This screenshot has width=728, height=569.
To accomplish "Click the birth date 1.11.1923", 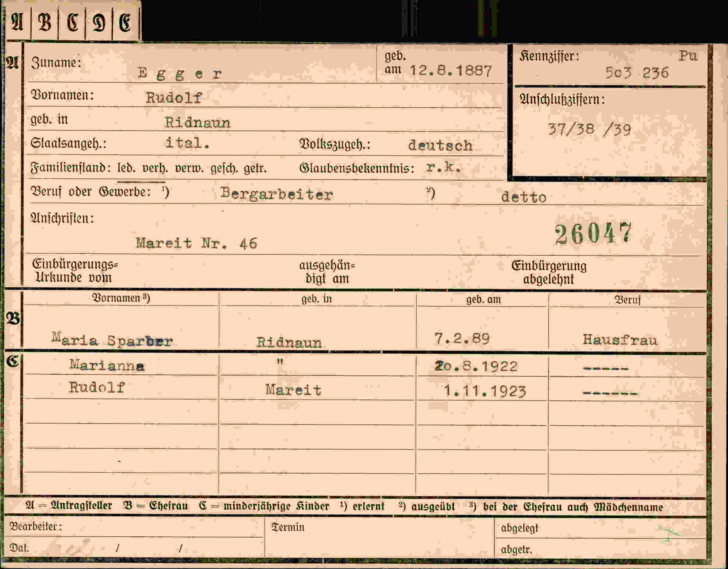I will [x=485, y=391].
